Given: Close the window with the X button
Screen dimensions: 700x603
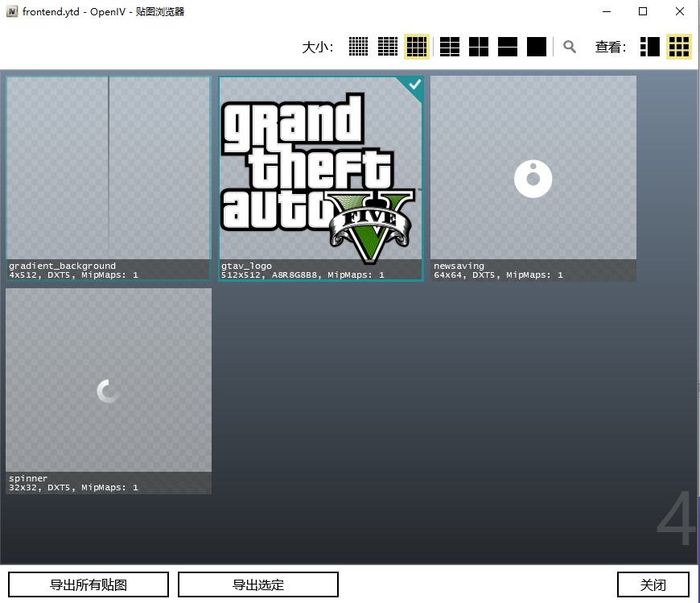Looking at the screenshot, I should (679, 11).
